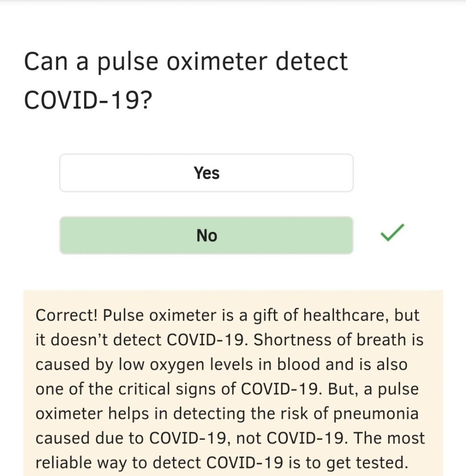466x476 pixels.
Task: Click the green checkmark icon
Action: click(x=392, y=232)
